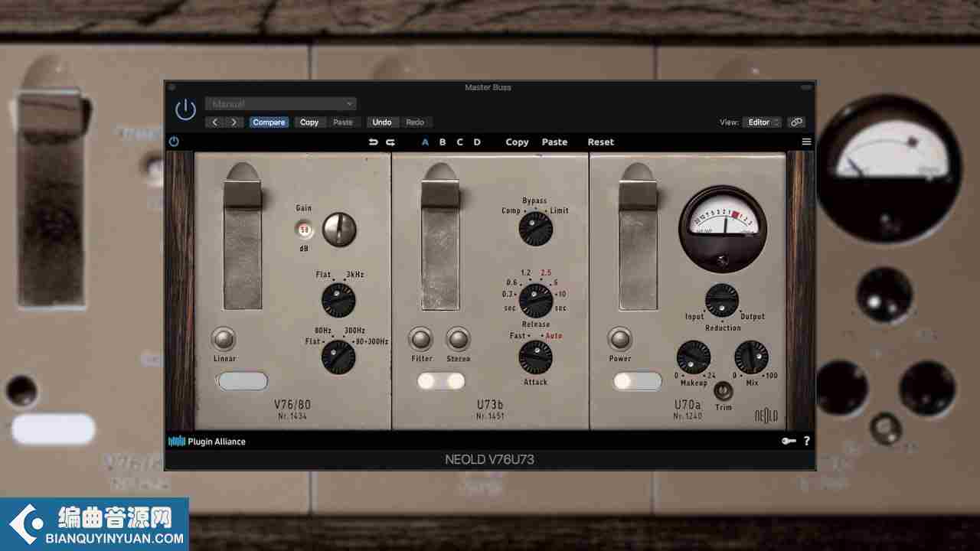Click the Mix knob
The image size is (980, 551).
coord(752,357)
